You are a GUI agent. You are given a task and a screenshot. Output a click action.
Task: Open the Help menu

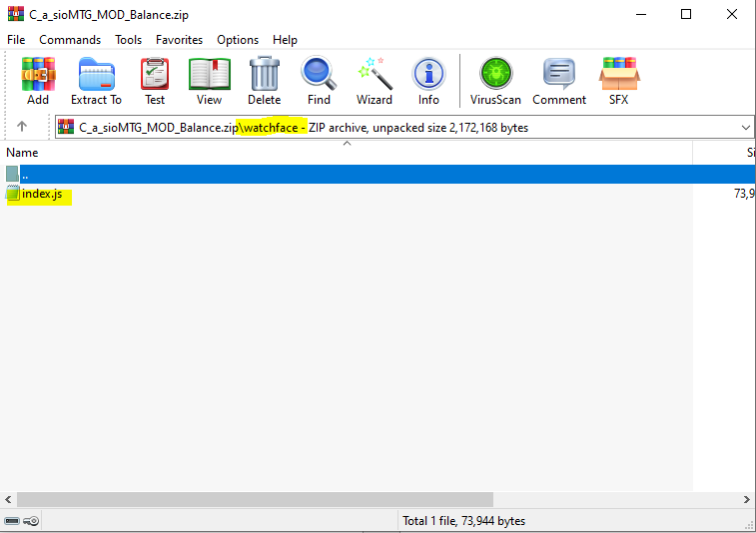[285, 40]
